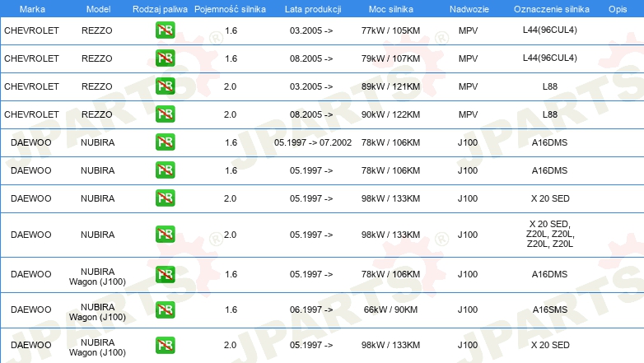Select the '77kW / 105KM' power cell

[x=390, y=30]
